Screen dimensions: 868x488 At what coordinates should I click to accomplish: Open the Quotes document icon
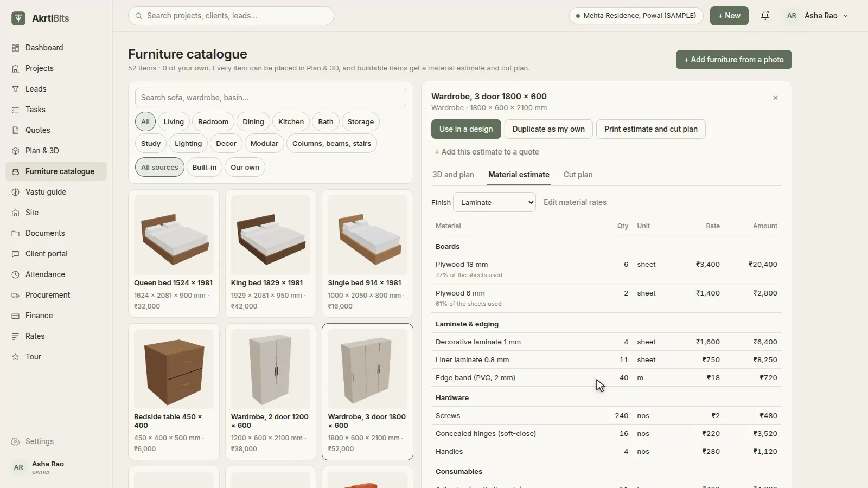pos(15,130)
